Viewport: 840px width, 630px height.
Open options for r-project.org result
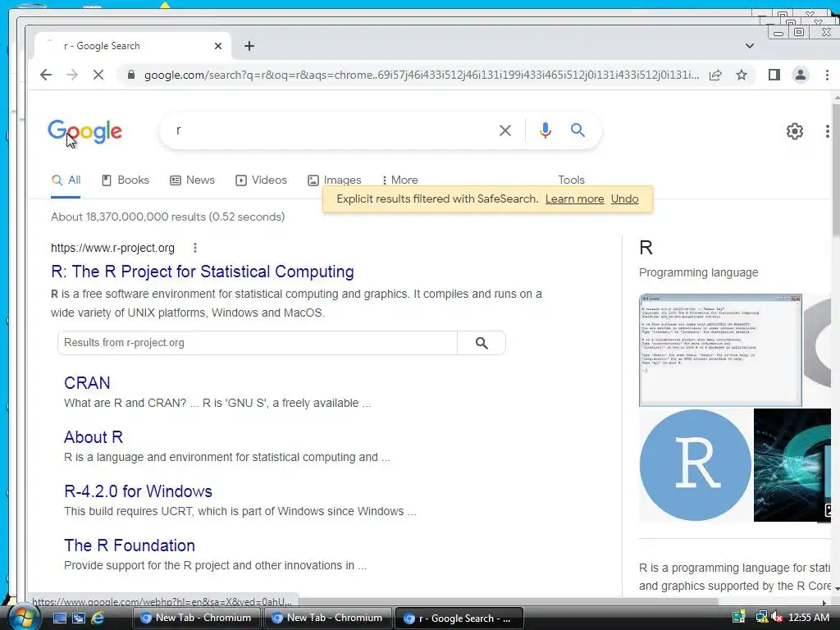(195, 248)
